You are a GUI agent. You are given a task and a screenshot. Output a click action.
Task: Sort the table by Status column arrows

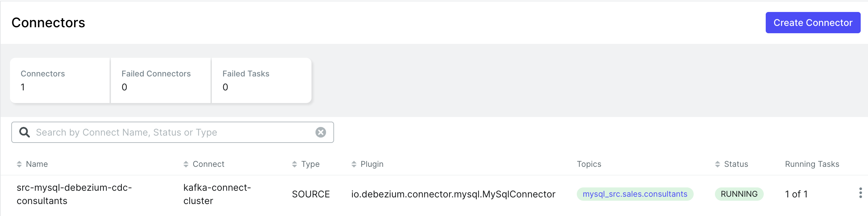[x=717, y=164]
